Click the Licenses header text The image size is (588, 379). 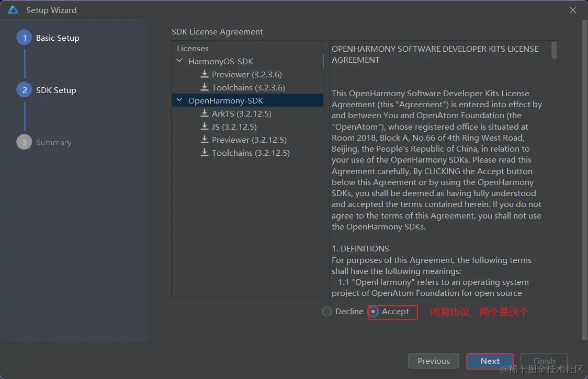pyautogui.click(x=193, y=49)
